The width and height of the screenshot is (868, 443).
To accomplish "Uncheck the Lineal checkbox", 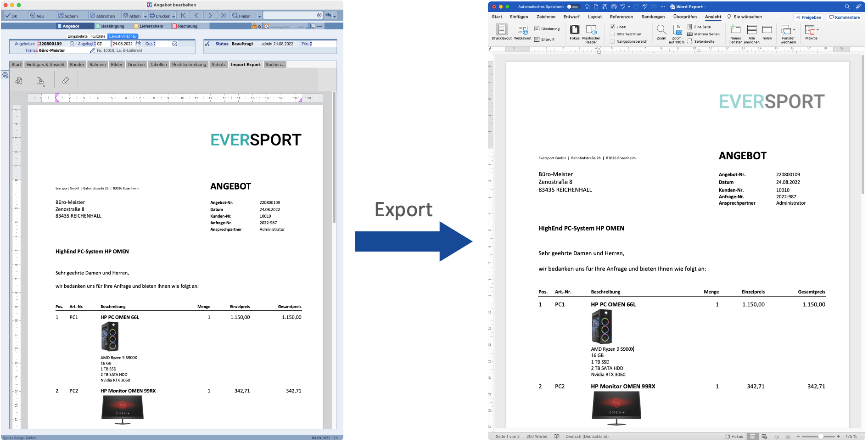I will [612, 27].
